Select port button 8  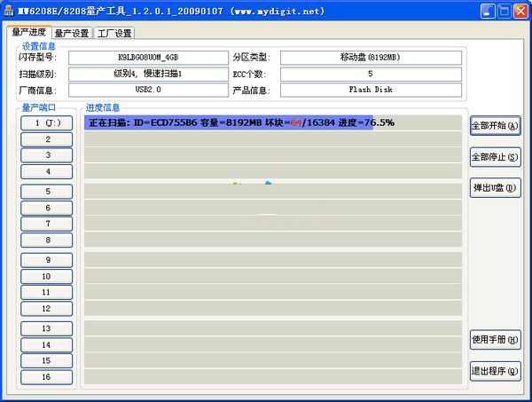[x=47, y=240]
